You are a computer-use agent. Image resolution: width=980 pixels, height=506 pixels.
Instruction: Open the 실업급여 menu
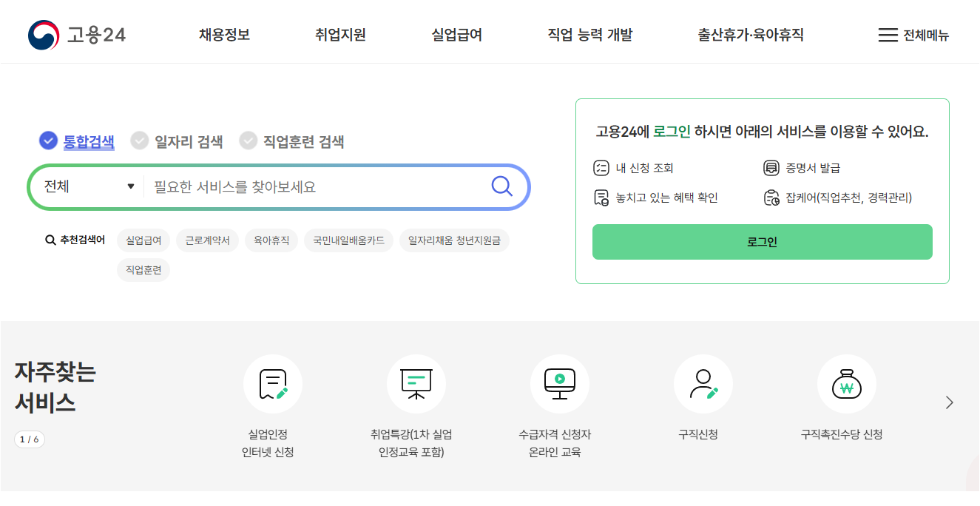coord(457,35)
